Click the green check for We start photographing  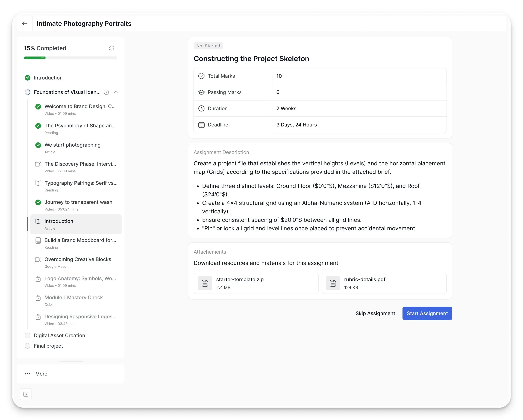[x=38, y=145]
